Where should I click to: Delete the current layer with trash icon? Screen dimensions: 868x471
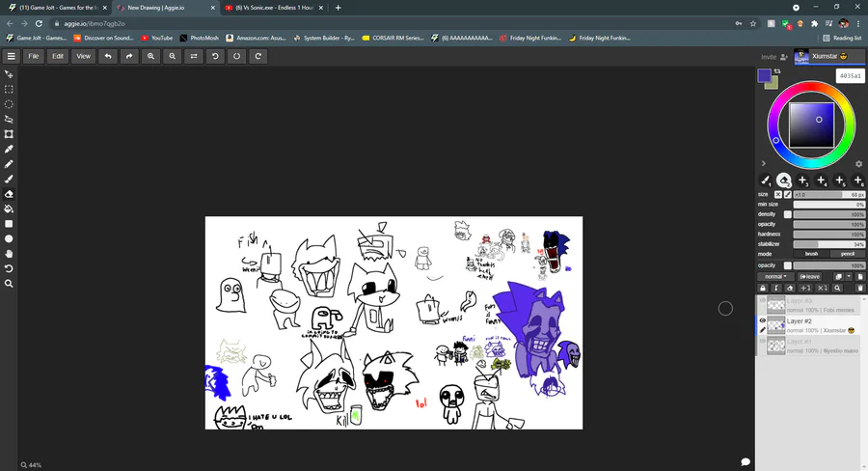click(859, 289)
